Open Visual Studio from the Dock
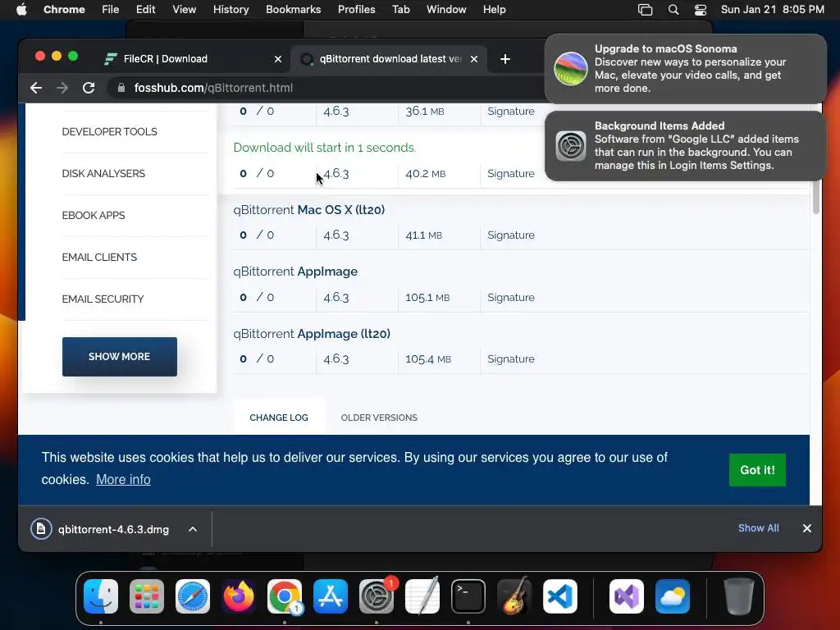This screenshot has width=840, height=630. click(x=627, y=596)
